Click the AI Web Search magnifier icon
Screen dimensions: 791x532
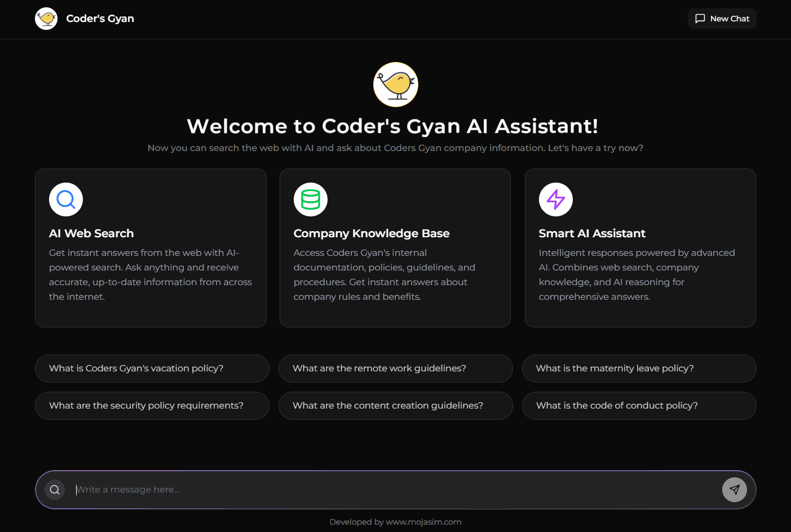[66, 199]
